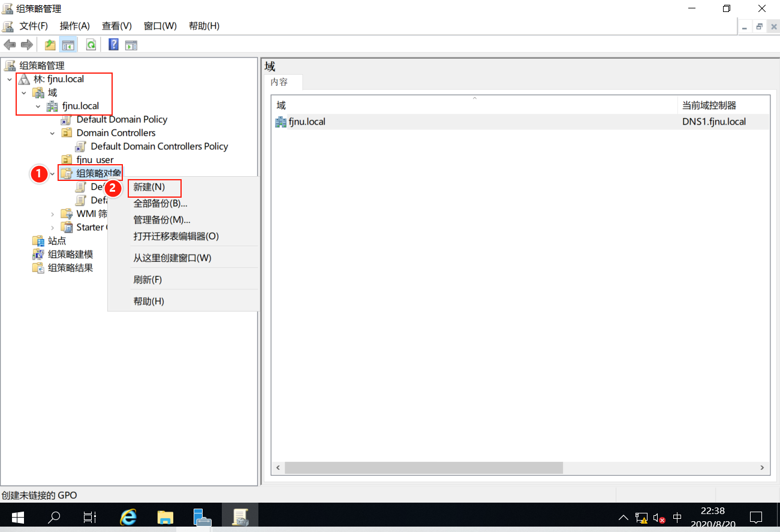Viewport: 780px width, 532px height.
Task: Click the Up one level folder icon
Action: coord(50,45)
